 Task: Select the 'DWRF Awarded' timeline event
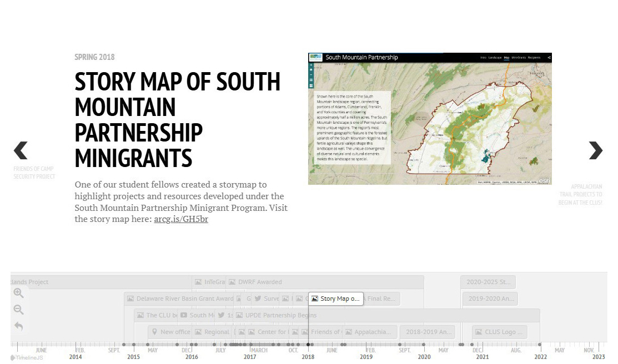point(259,282)
